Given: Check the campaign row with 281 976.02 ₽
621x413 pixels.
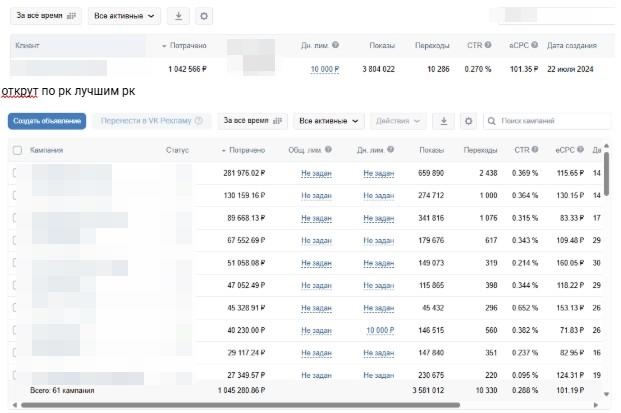Looking at the screenshot, I should [x=15, y=173].
